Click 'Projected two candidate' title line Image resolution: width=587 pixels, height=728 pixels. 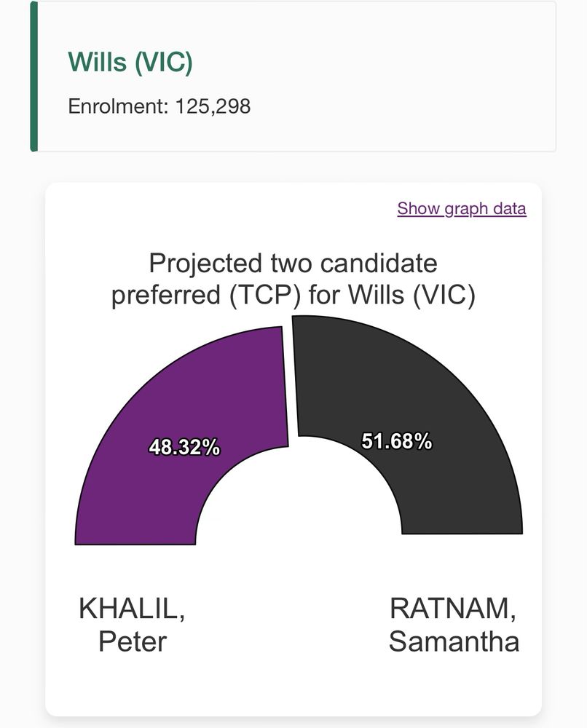[293, 264]
